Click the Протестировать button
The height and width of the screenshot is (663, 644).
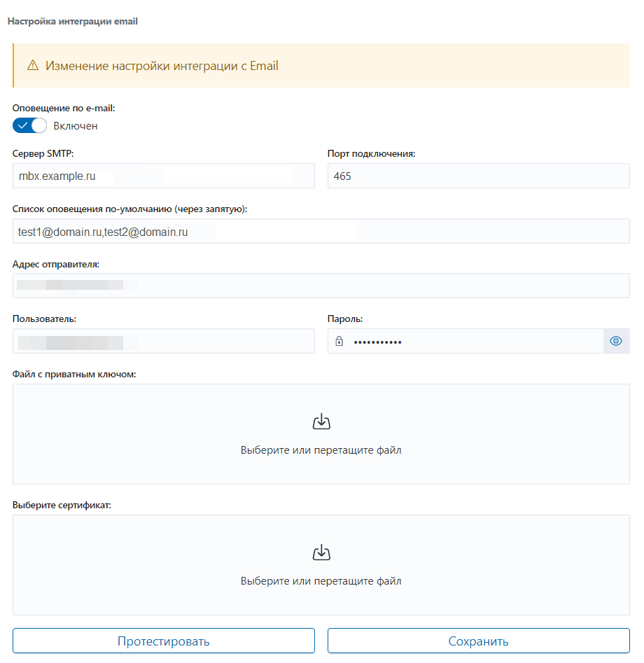(x=164, y=641)
